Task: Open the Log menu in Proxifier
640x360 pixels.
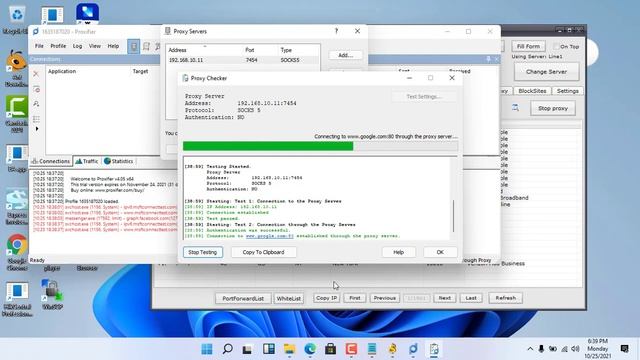Action: pyautogui.click(x=77, y=46)
